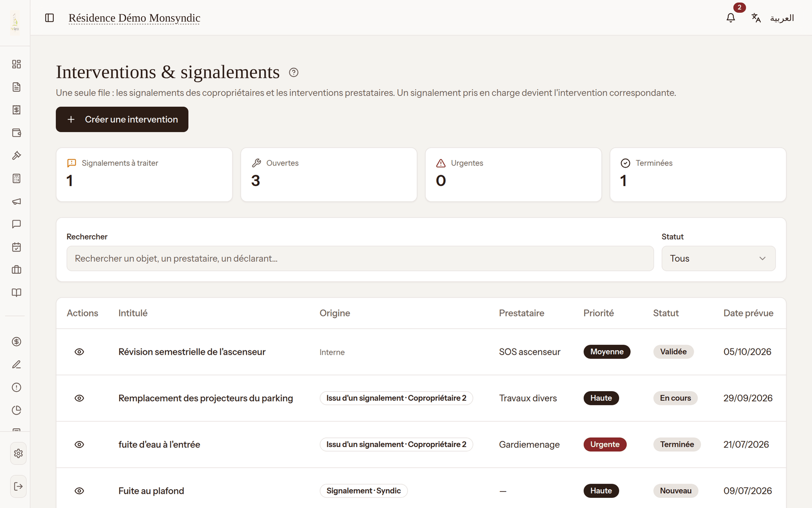Screen dimensions: 812x508
Task: Open the chat message bubble icon
Action: click(16, 224)
